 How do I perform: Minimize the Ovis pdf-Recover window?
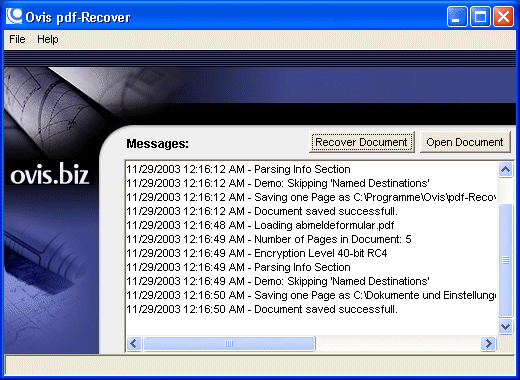pyautogui.click(x=457, y=17)
